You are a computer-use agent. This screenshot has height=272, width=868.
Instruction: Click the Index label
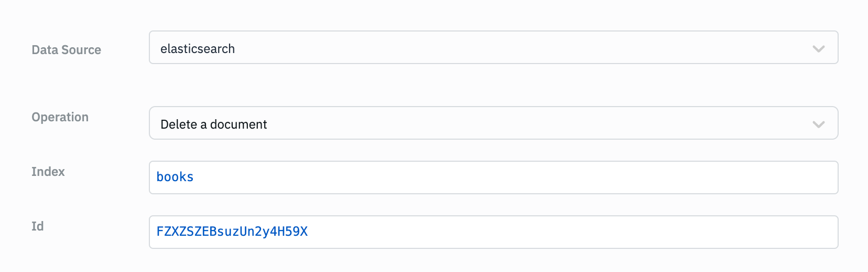point(48,172)
